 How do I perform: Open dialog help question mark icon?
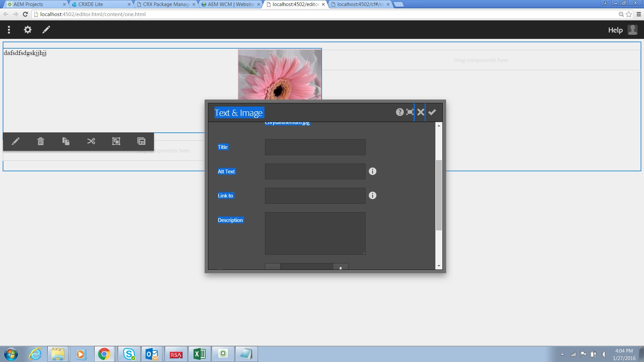(x=399, y=112)
